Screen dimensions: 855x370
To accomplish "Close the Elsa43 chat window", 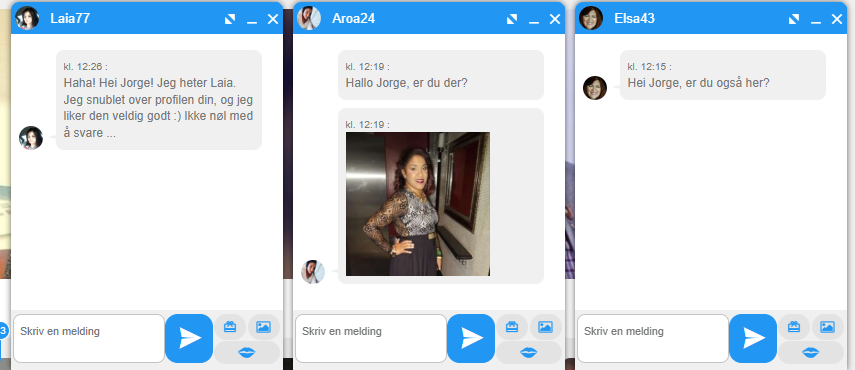I will (x=837, y=19).
